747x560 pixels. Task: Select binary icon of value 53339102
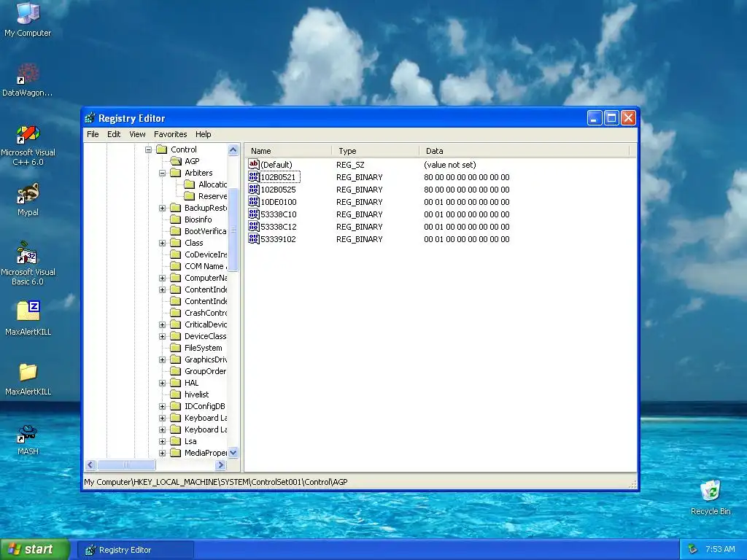click(x=253, y=238)
